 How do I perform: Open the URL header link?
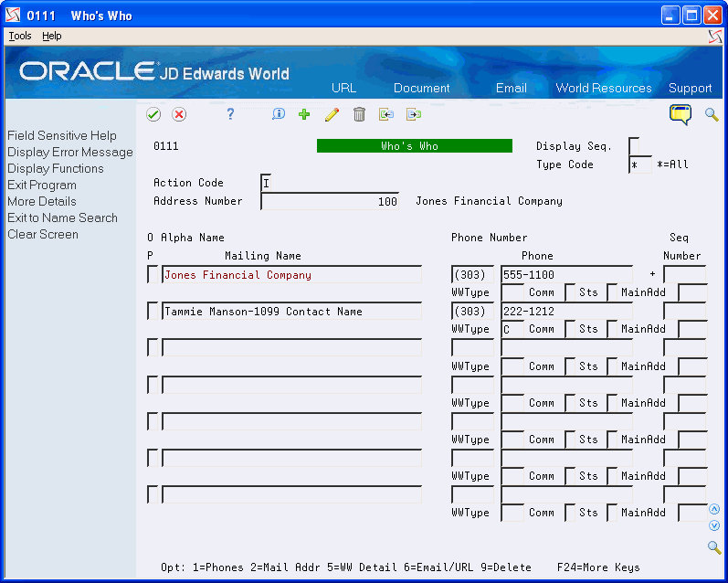pyautogui.click(x=343, y=88)
